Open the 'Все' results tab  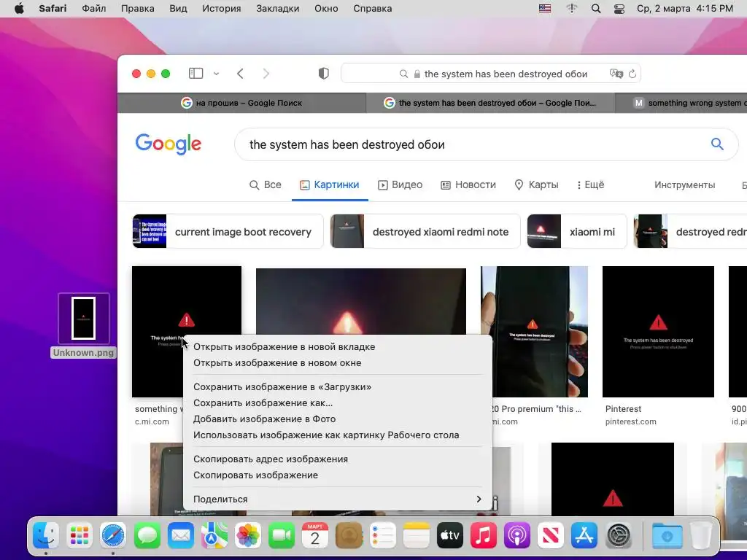click(266, 184)
